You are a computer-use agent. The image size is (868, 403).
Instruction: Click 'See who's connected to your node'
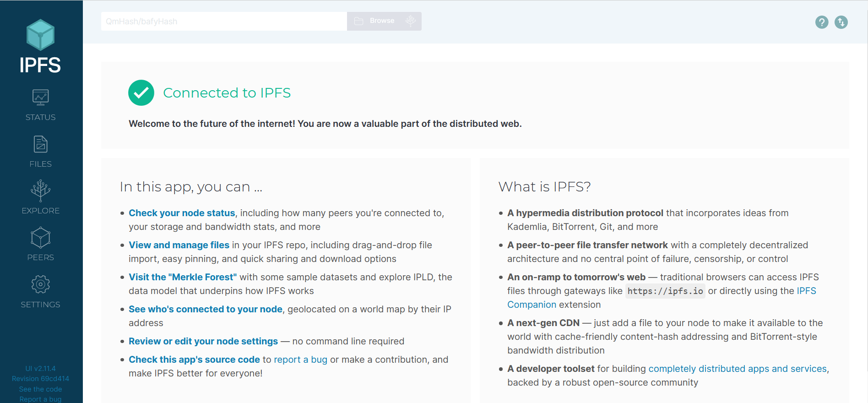[205, 309]
